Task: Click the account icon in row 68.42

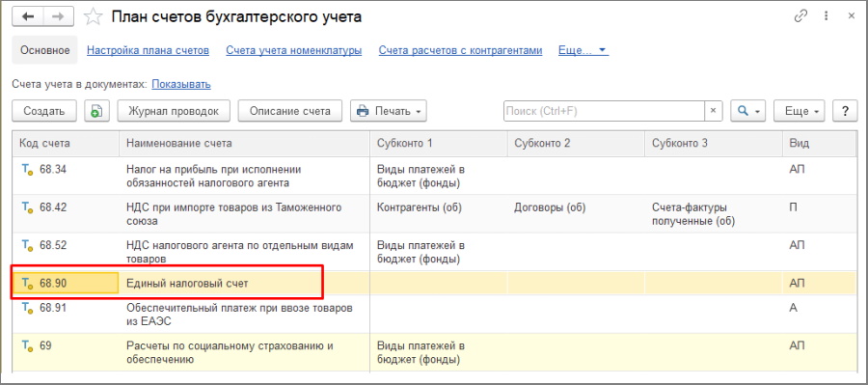Action: (x=27, y=207)
